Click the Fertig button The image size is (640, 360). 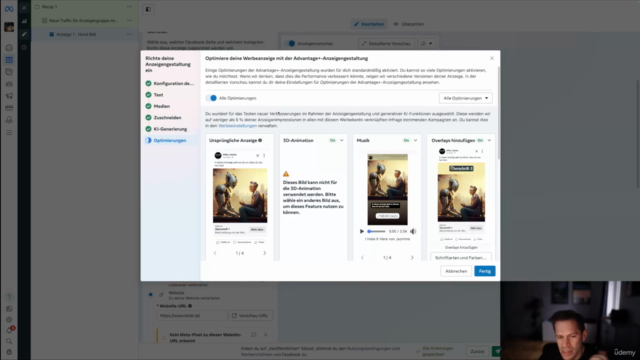coord(485,271)
